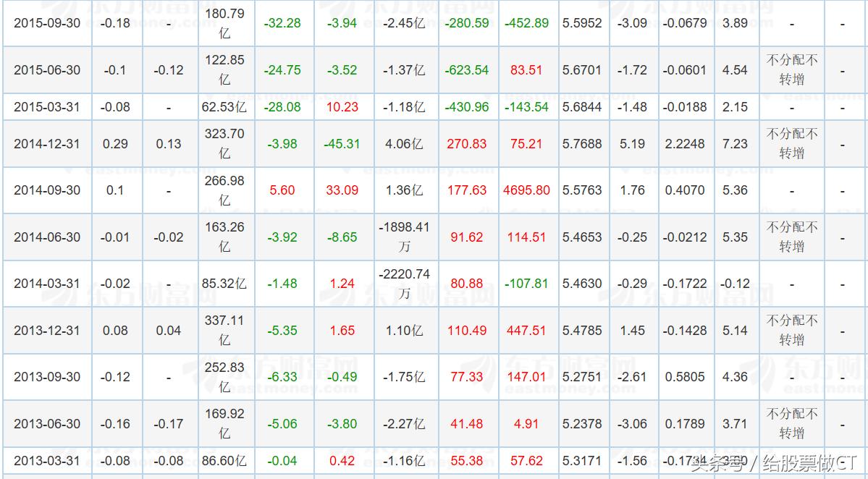
Task: Select the red value 447.51
Action: coord(526,331)
